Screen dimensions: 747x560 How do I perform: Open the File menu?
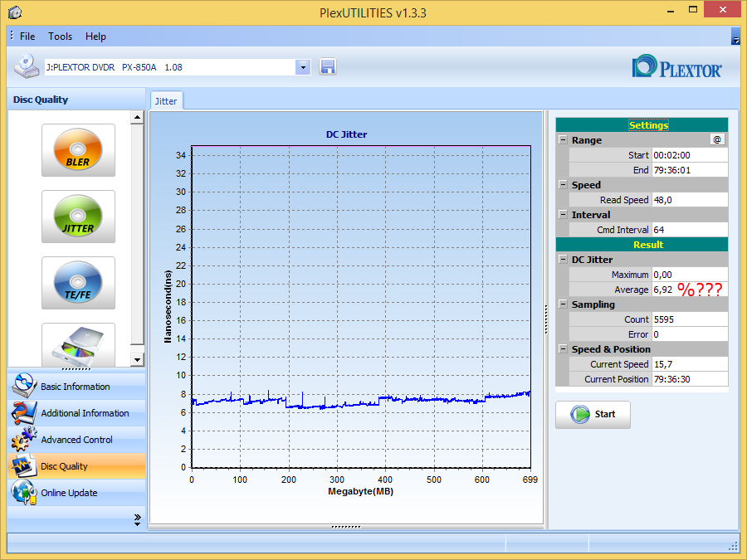27,37
